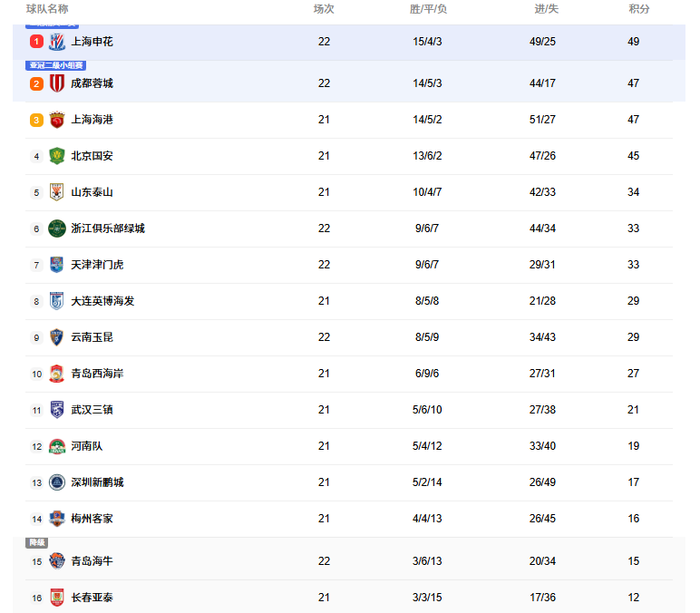Viewport: 700px width, 613px height.
Task: Click the Beijing Guoan (北京国安) green crest
Action: tap(57, 156)
